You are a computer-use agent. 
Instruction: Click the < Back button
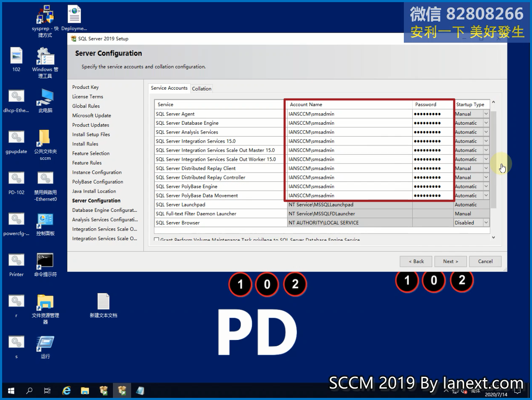point(416,261)
